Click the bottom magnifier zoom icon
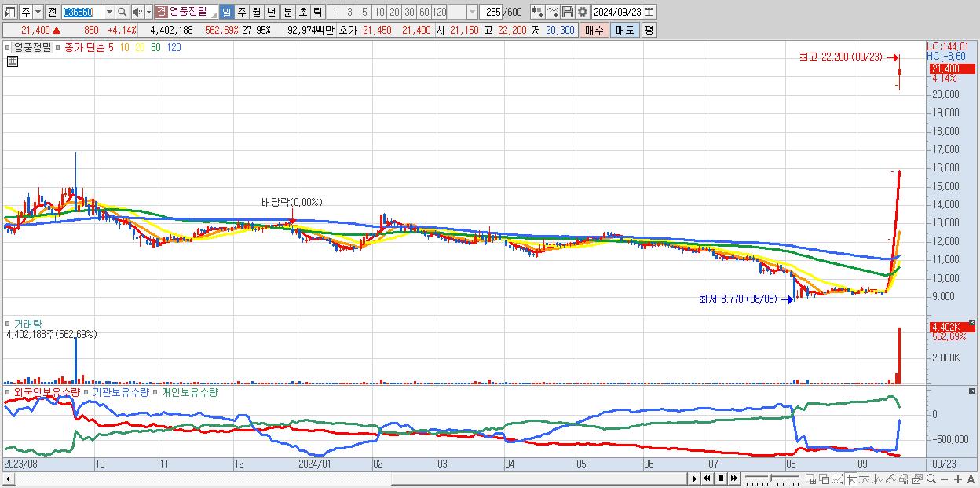Image resolution: width=980 pixels, height=488 pixels. (x=931, y=479)
